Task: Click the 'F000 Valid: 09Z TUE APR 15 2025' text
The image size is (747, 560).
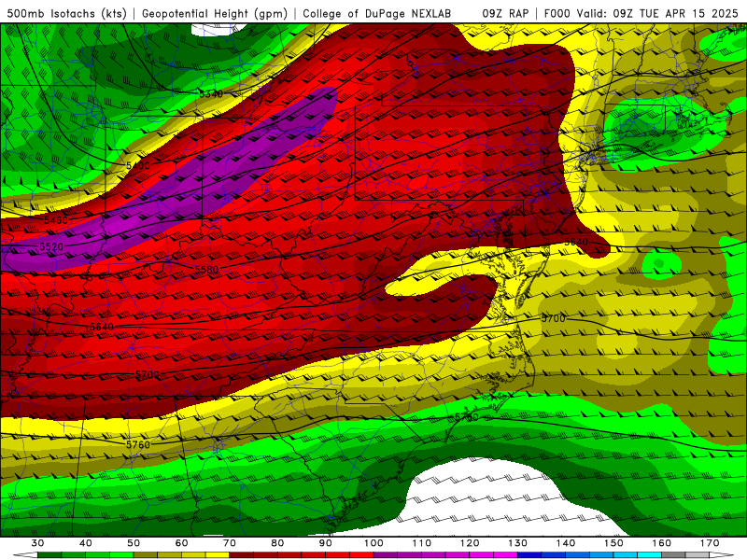Action: pos(641,13)
